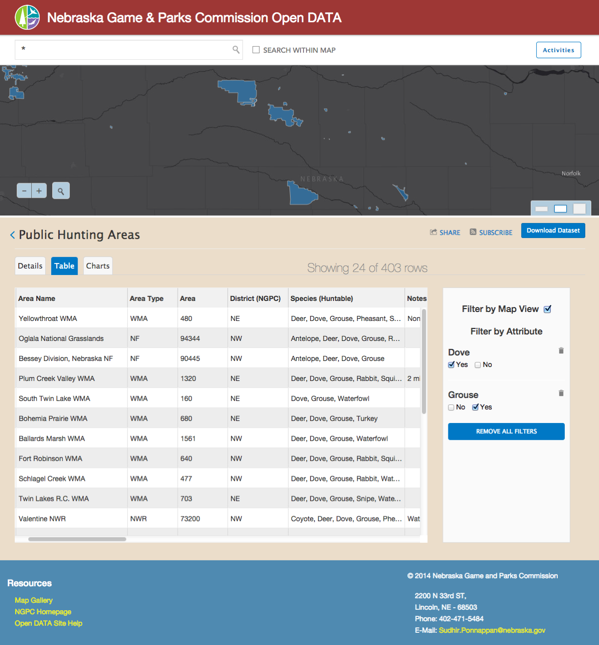Image resolution: width=599 pixels, height=645 pixels.
Task: Click Download Dataset button
Action: coord(553,230)
